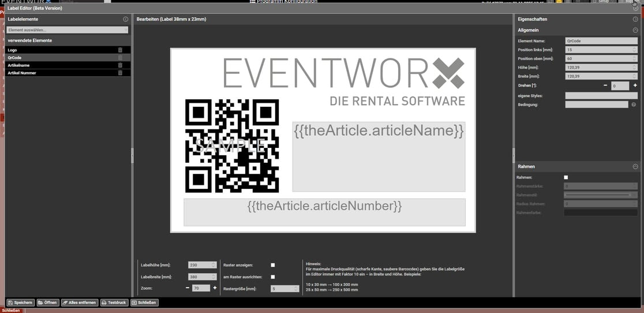Decrease zoom with the minus icon
This screenshot has width=644, height=313.
[x=188, y=288]
